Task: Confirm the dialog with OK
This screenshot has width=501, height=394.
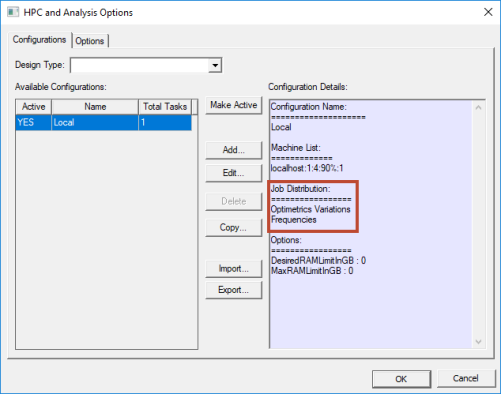Action: pyautogui.click(x=401, y=379)
